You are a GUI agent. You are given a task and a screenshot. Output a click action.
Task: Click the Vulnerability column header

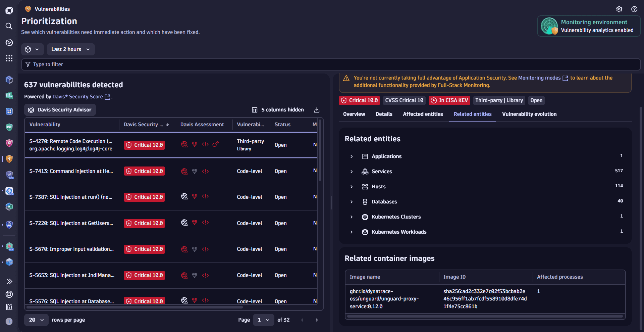point(72,125)
